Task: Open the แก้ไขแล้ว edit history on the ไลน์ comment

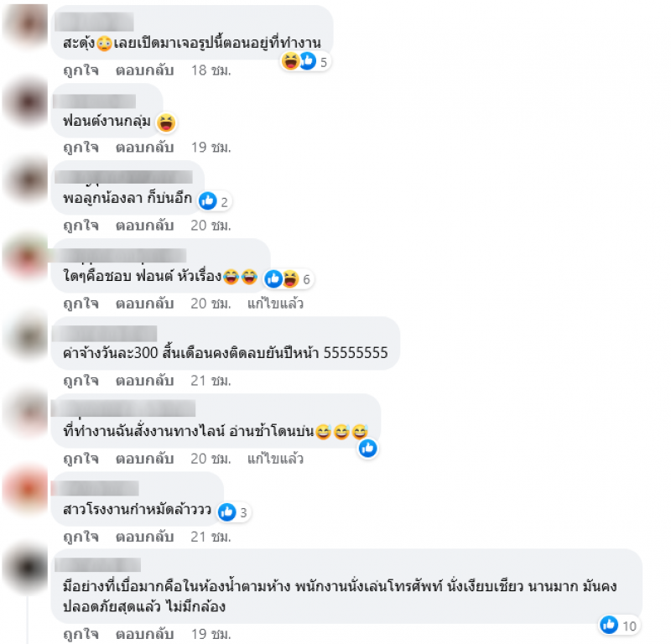Action: (x=276, y=459)
